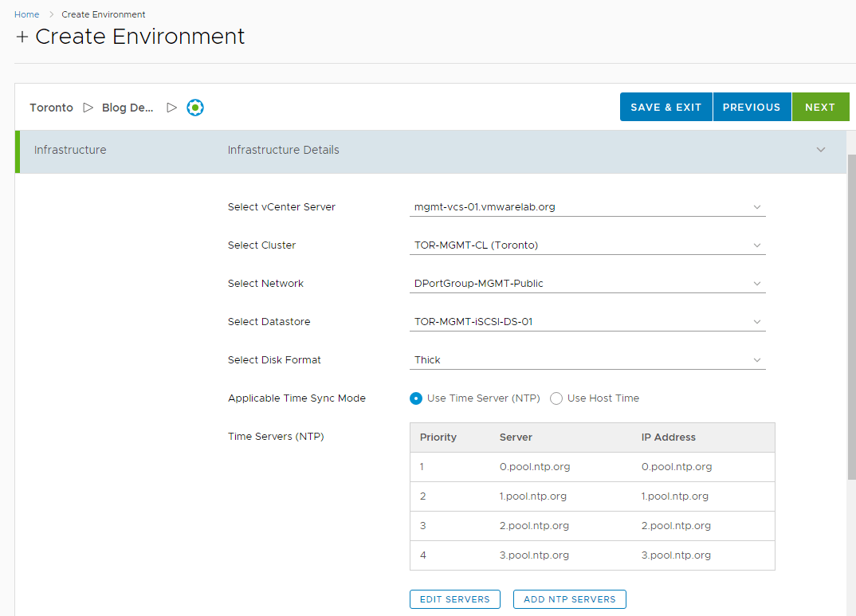Click the Edit Servers button
Screen dimensions: 856x616
(x=455, y=599)
